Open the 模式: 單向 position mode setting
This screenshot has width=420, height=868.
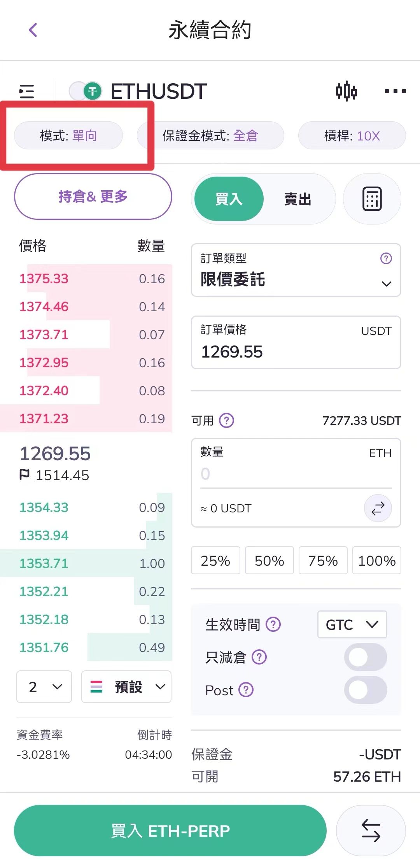pos(68,136)
